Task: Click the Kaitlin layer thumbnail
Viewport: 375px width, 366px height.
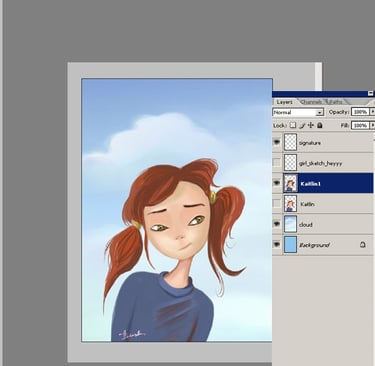Action: (290, 204)
